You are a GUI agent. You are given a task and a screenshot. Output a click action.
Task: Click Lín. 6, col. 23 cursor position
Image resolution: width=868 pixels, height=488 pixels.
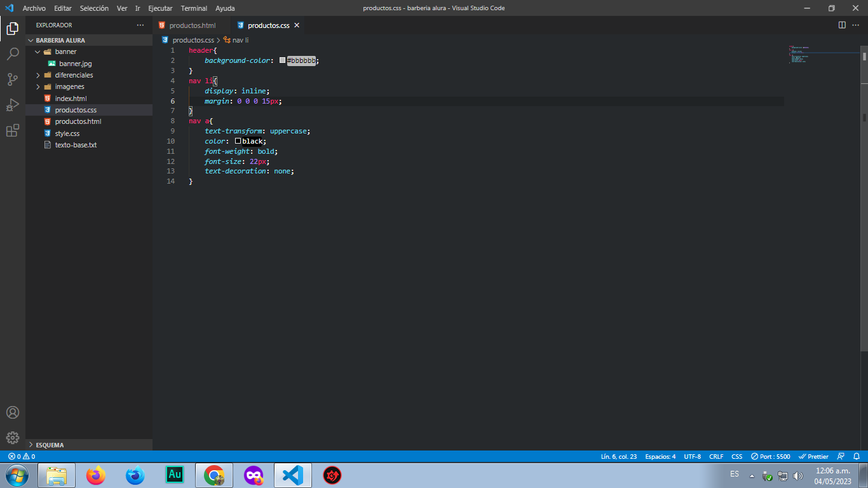[619, 456]
